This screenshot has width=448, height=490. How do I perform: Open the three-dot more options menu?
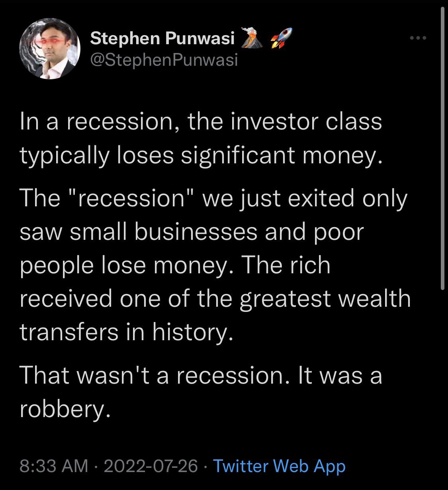pyautogui.click(x=418, y=38)
